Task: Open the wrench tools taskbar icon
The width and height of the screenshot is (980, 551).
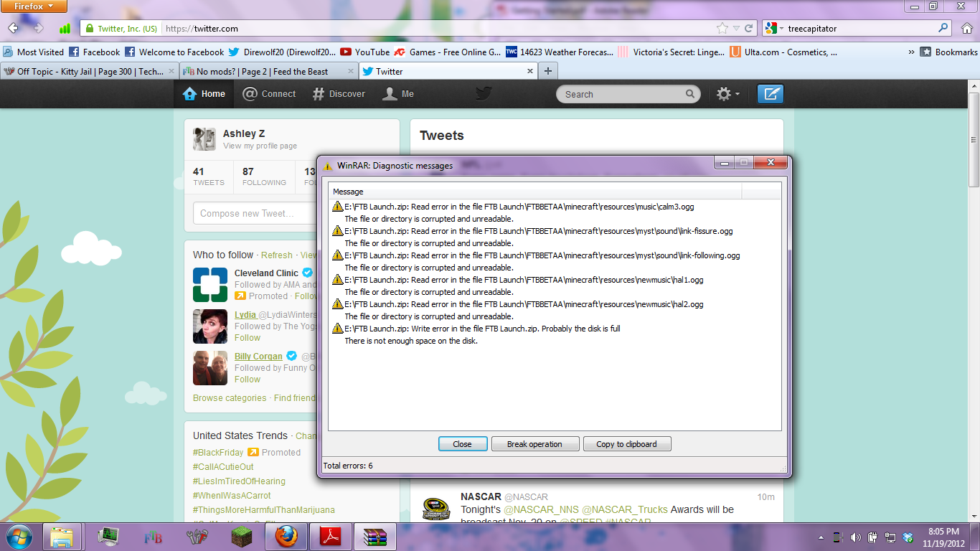Action: click(197, 537)
